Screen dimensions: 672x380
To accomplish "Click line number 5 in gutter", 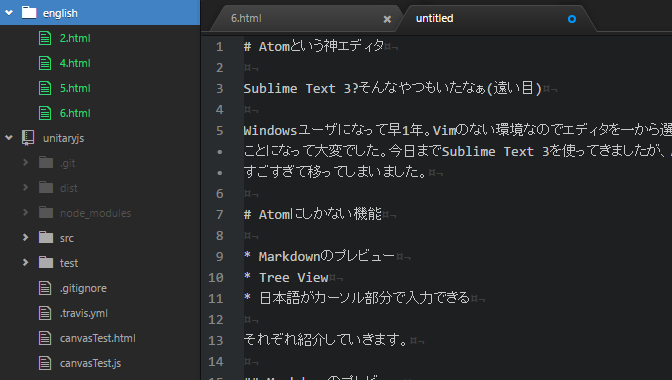I will (x=219, y=130).
